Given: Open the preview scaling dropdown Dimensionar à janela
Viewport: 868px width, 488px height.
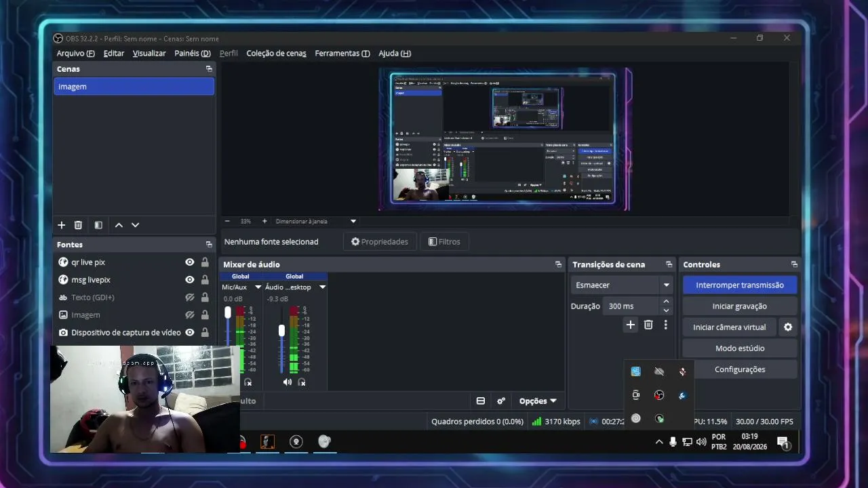Looking at the screenshot, I should click(315, 221).
